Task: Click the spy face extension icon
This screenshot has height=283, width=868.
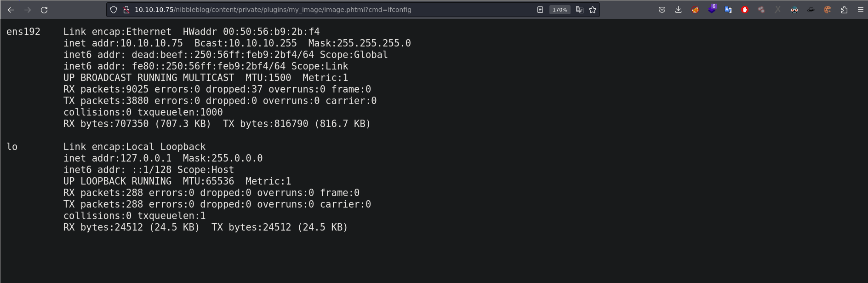Action: coord(794,10)
